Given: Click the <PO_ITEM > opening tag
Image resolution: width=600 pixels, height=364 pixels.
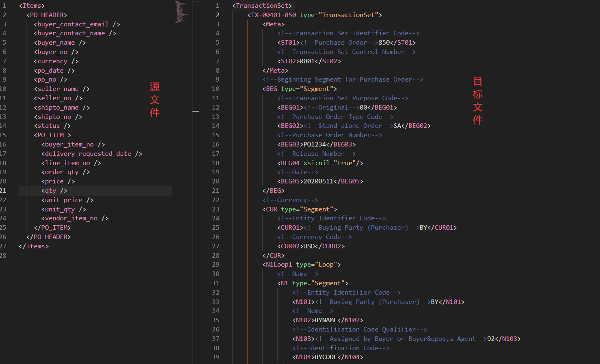Looking at the screenshot, I should click(52, 135).
